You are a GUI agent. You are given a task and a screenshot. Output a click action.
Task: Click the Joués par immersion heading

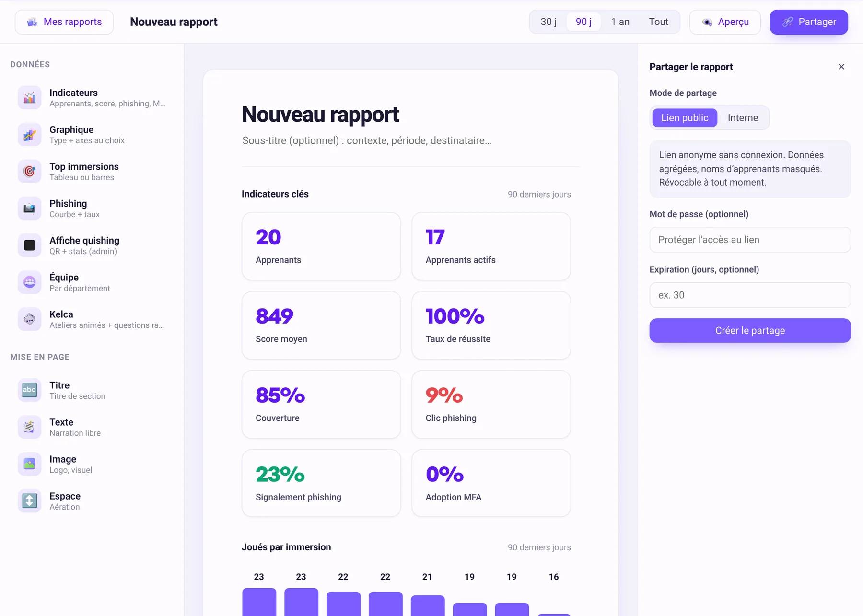(286, 547)
